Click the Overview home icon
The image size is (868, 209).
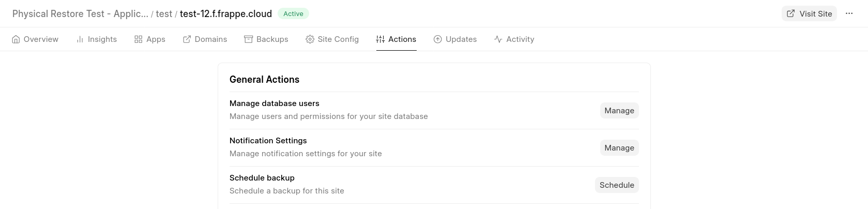pos(16,39)
